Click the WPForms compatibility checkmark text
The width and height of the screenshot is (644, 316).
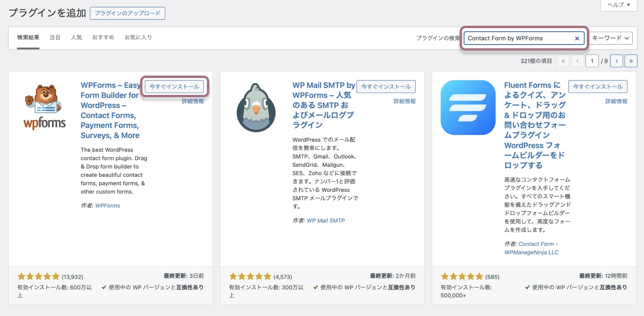(x=153, y=287)
